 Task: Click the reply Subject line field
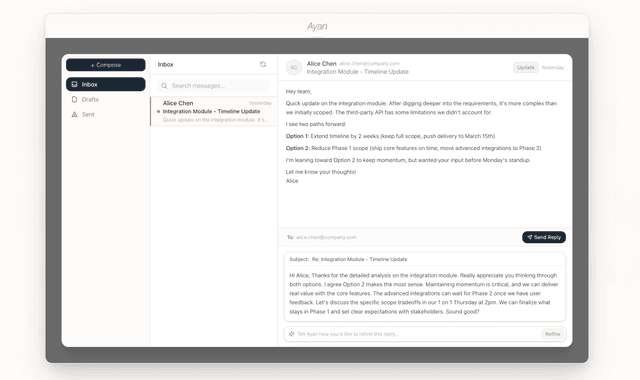click(x=424, y=259)
